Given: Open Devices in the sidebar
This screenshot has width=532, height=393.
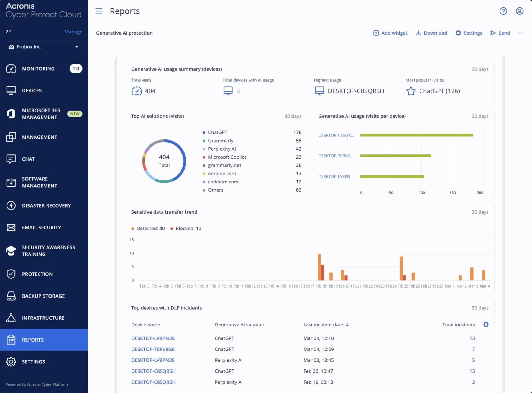Looking at the screenshot, I should point(44,91).
